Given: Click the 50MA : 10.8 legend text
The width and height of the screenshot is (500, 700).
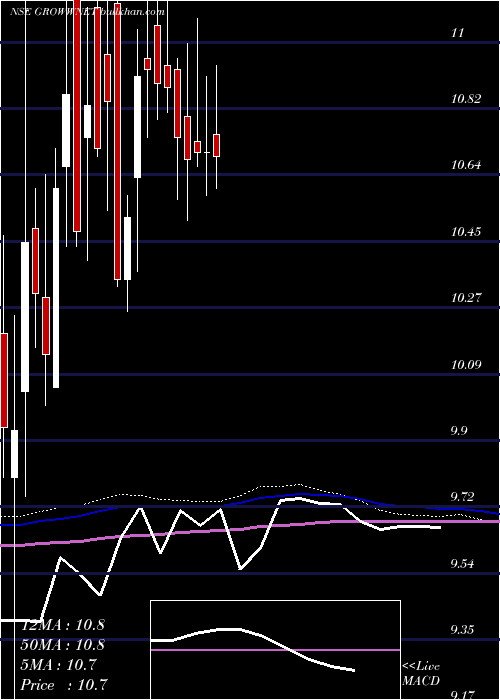Looking at the screenshot, I should (63, 645).
